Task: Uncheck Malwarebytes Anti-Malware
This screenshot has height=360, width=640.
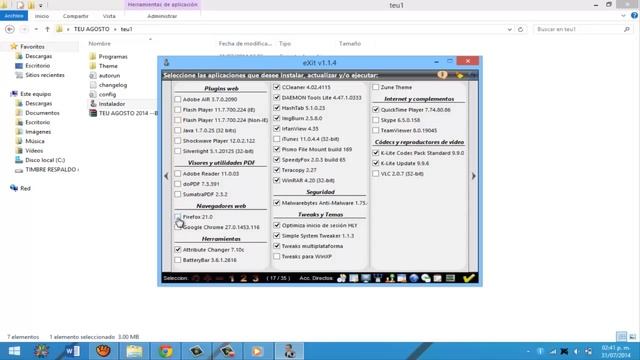Action: pos(277,202)
